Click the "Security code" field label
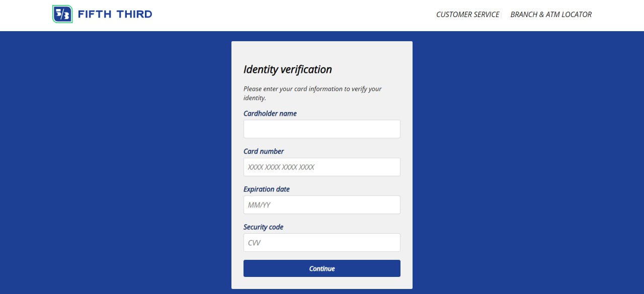 click(x=264, y=227)
